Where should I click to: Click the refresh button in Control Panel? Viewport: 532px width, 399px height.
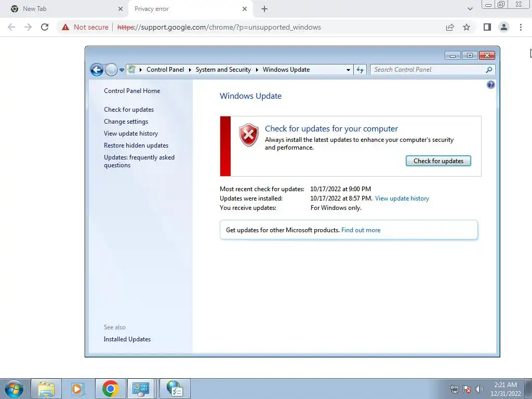[x=360, y=70]
